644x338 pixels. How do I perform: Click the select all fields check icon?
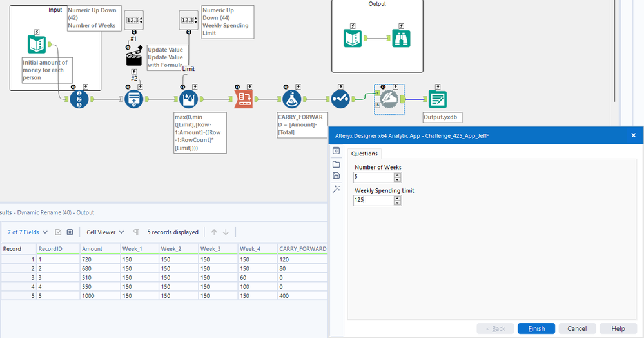pos(58,232)
